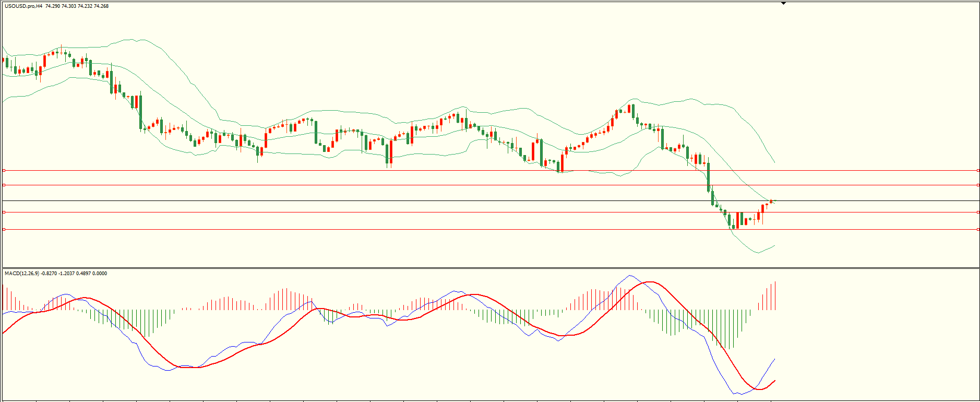Select right handle of lowest red horizontal line

(x=978, y=229)
